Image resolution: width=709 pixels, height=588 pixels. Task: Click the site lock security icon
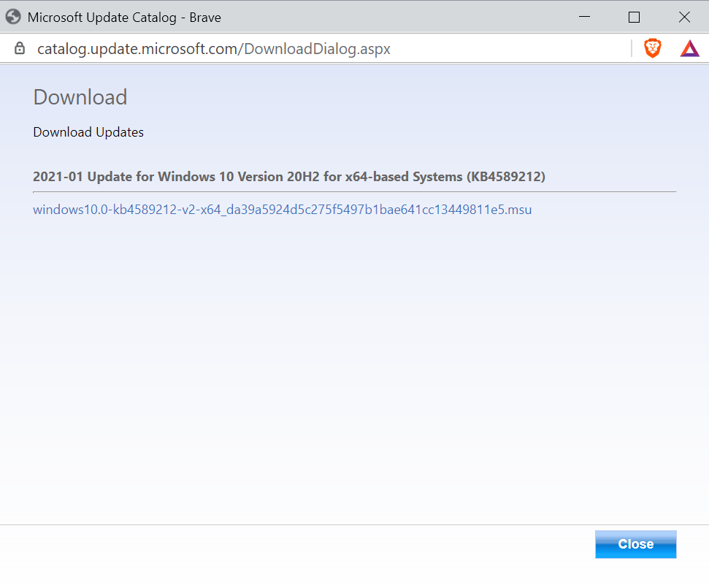pyautogui.click(x=20, y=48)
